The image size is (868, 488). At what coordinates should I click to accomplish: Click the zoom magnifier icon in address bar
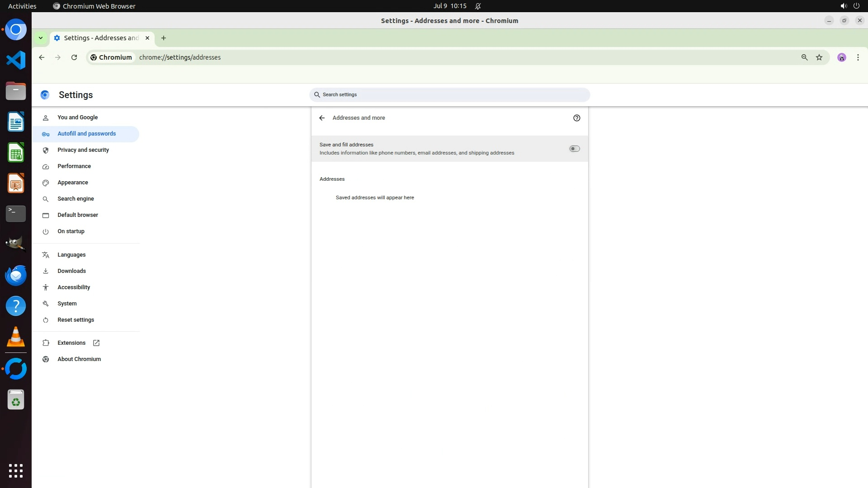(x=804, y=57)
